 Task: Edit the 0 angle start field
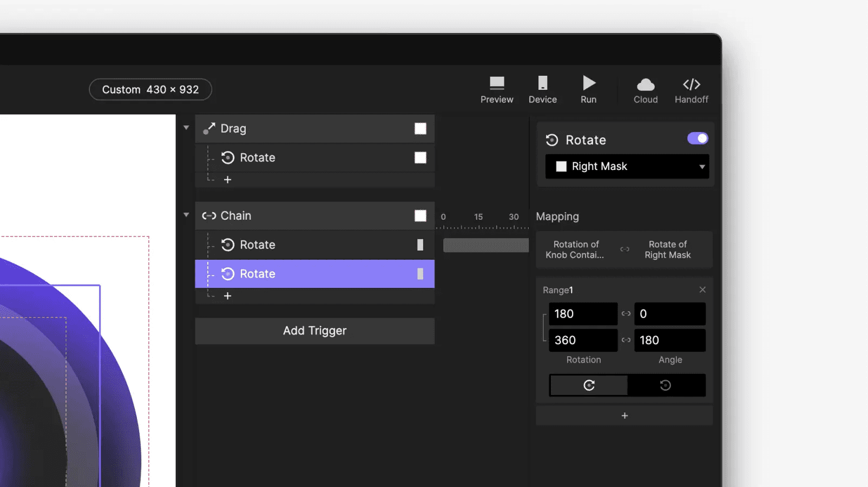(670, 314)
